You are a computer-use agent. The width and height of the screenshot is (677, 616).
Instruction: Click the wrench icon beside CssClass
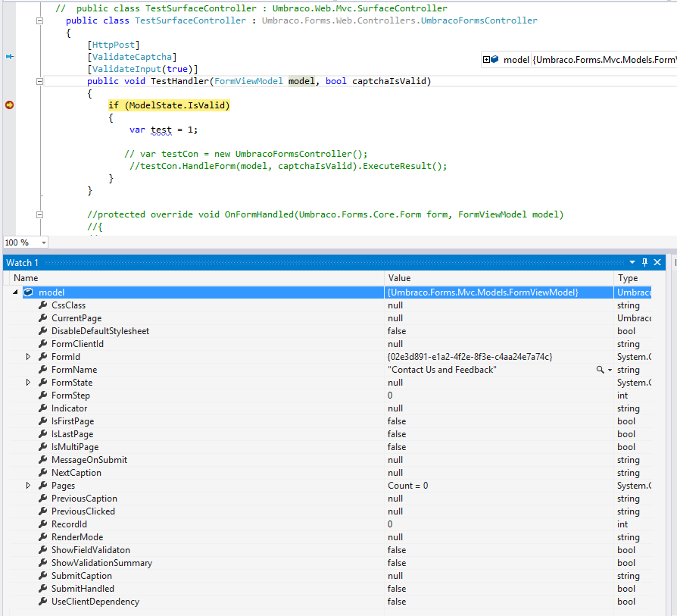[42, 305]
